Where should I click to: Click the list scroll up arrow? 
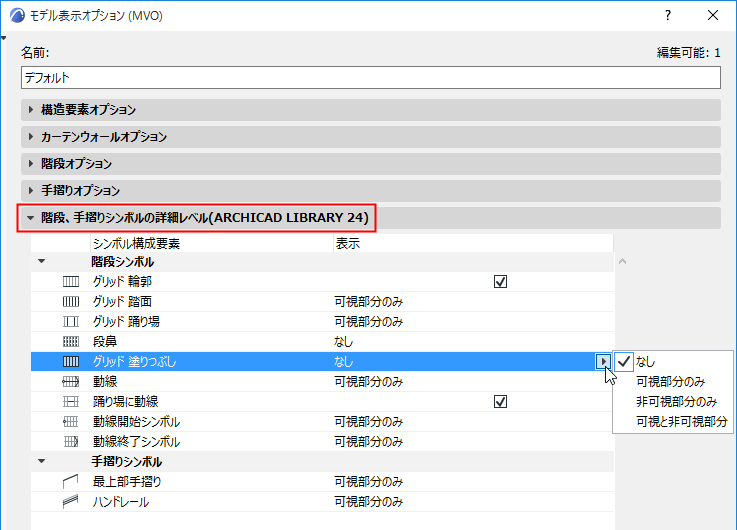(622, 261)
